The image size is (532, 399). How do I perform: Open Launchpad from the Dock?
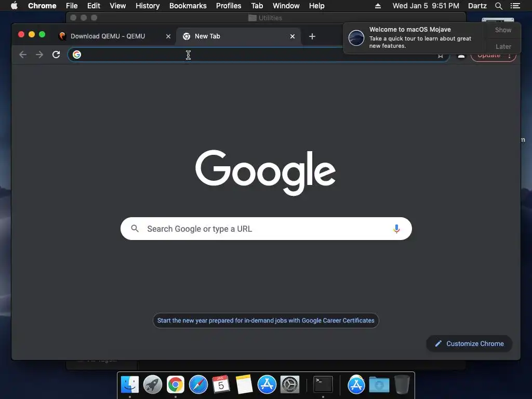tap(153, 384)
